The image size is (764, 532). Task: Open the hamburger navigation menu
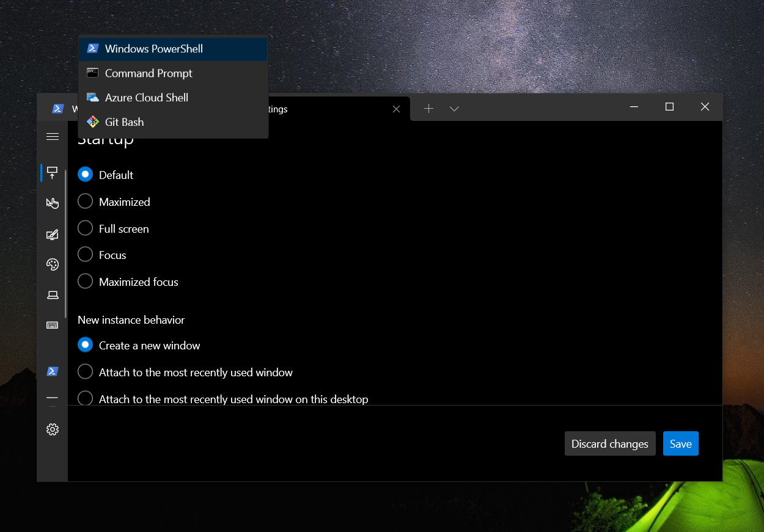(x=53, y=137)
